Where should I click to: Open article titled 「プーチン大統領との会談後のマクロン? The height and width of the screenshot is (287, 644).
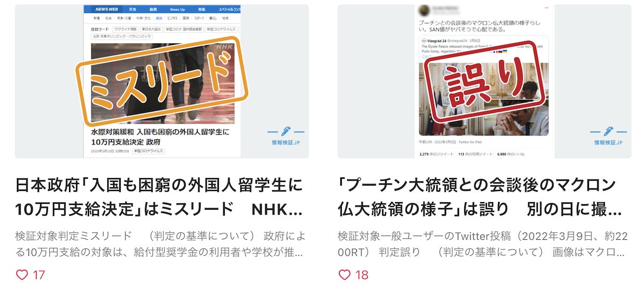pyautogui.click(x=480, y=197)
